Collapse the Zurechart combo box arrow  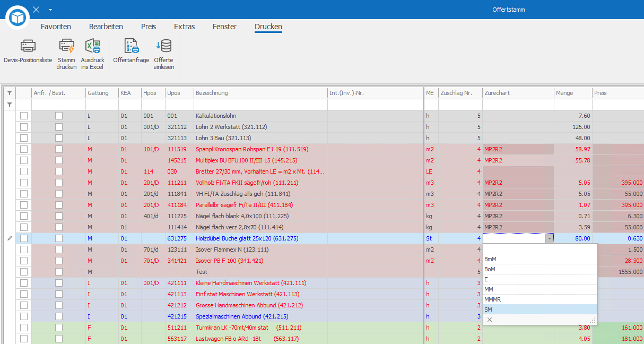click(x=549, y=239)
